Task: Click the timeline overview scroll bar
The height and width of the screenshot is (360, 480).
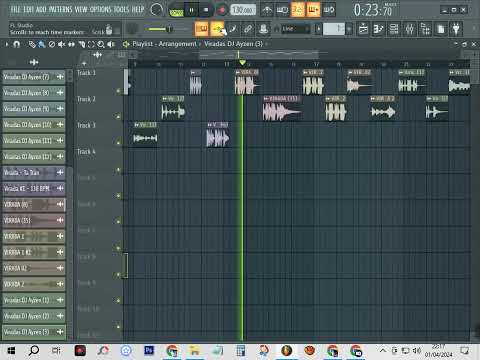Action: click(x=258, y=54)
